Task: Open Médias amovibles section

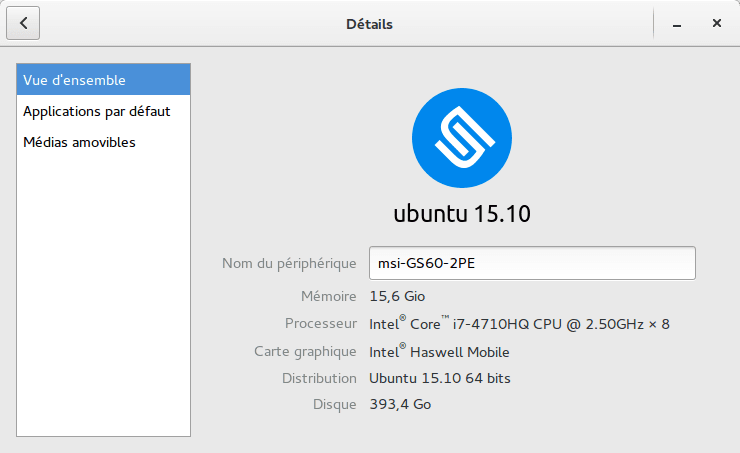Action: pyautogui.click(x=103, y=142)
